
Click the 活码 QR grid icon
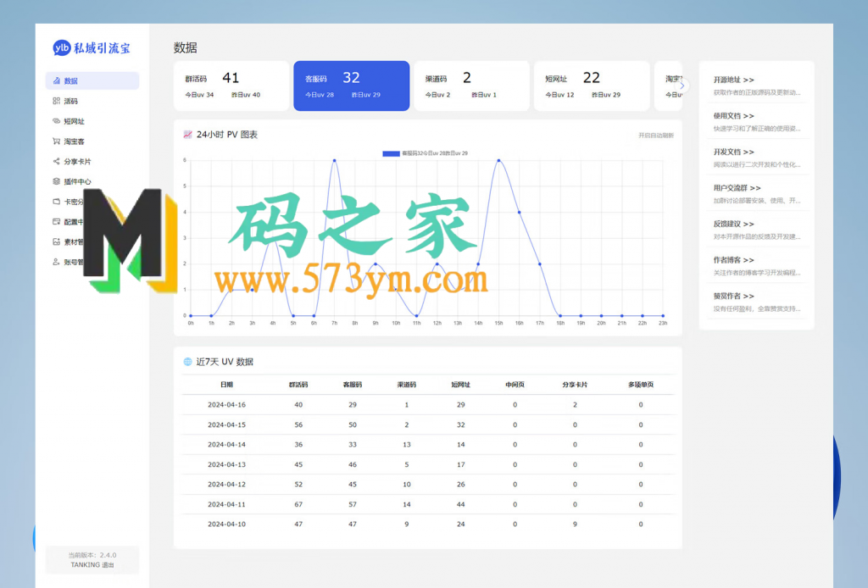click(x=57, y=101)
